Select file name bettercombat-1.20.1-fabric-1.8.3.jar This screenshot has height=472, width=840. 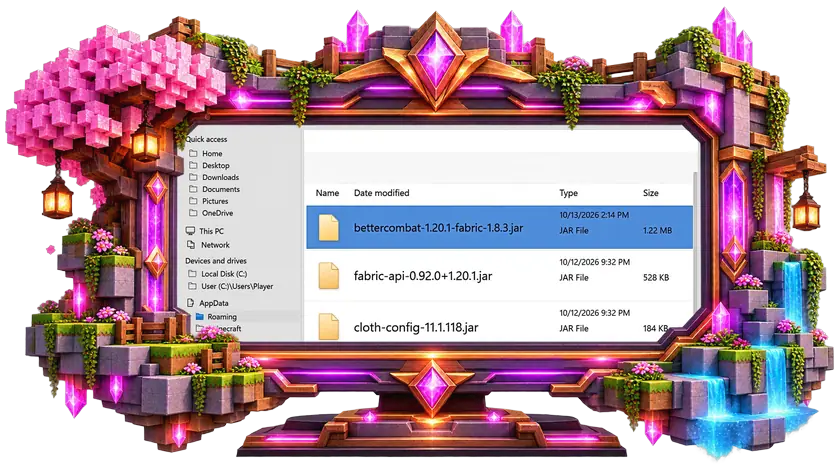tap(438, 228)
